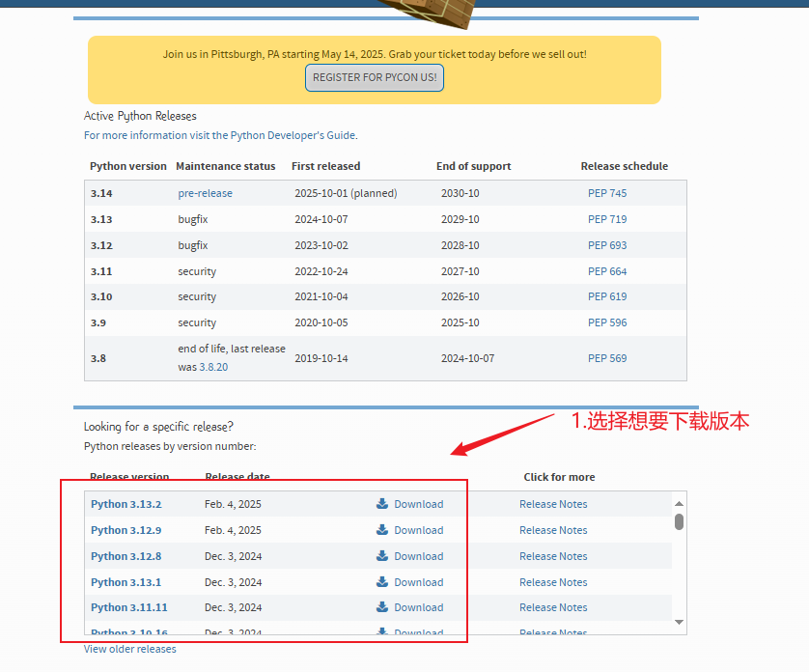Image resolution: width=809 pixels, height=672 pixels.
Task: Click Download text for Python 3.11.11
Action: pos(419,607)
